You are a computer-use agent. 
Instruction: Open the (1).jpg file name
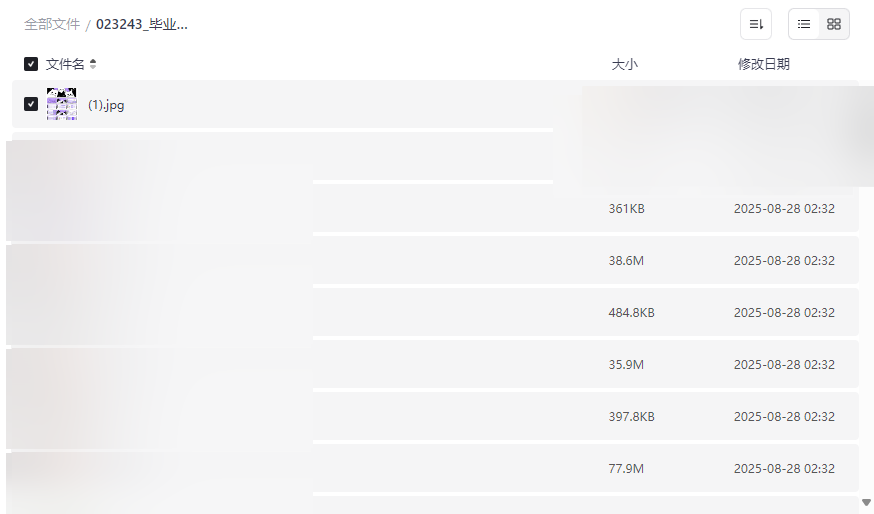(x=106, y=105)
